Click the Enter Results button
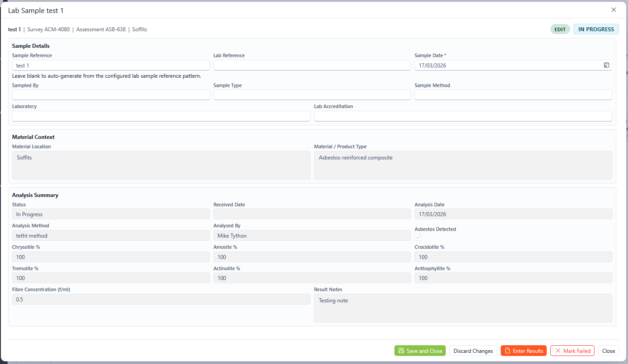The height and width of the screenshot is (364, 628). pos(523,351)
